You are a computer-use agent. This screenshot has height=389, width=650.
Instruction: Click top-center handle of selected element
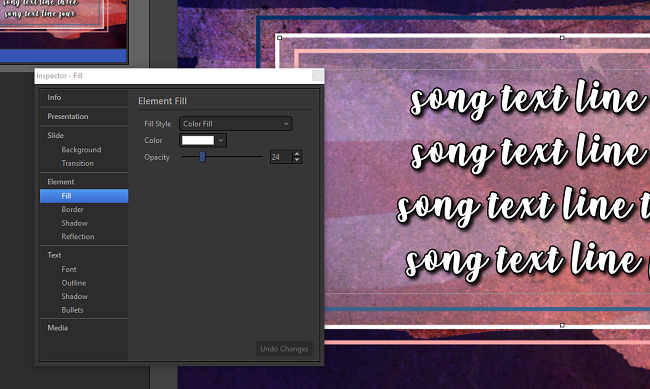click(x=562, y=38)
